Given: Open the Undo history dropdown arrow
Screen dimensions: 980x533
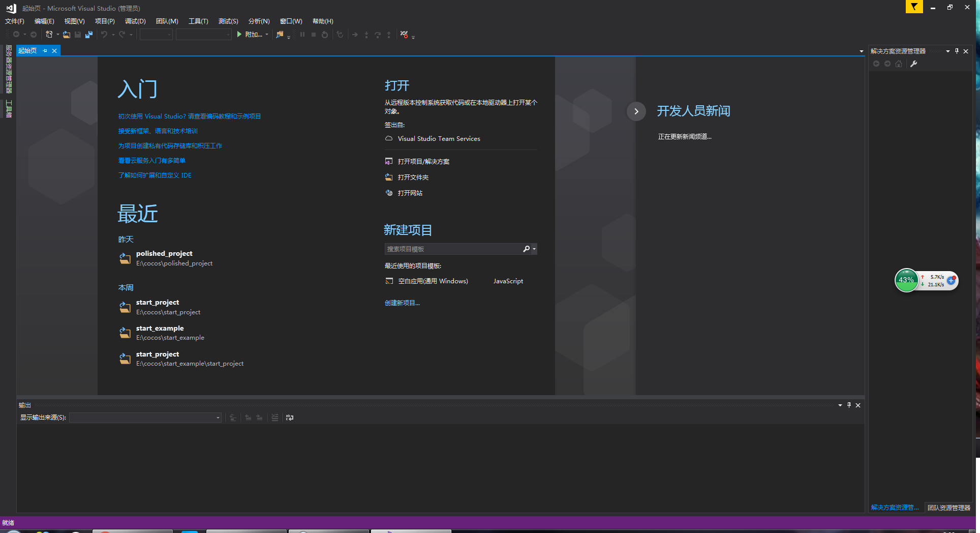Looking at the screenshot, I should 113,35.
